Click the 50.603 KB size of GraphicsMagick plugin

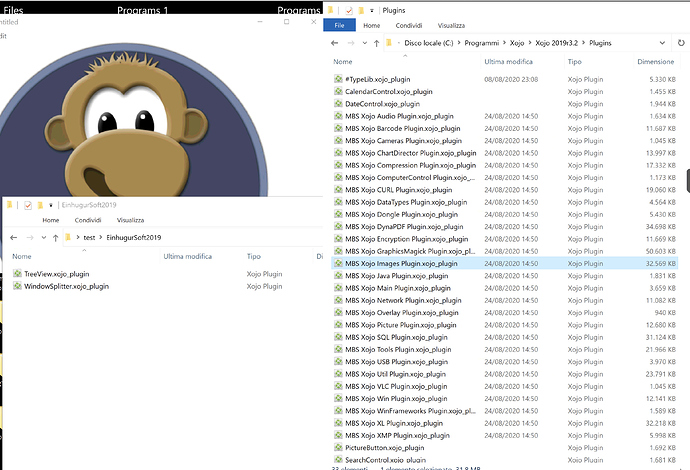click(x=661, y=251)
